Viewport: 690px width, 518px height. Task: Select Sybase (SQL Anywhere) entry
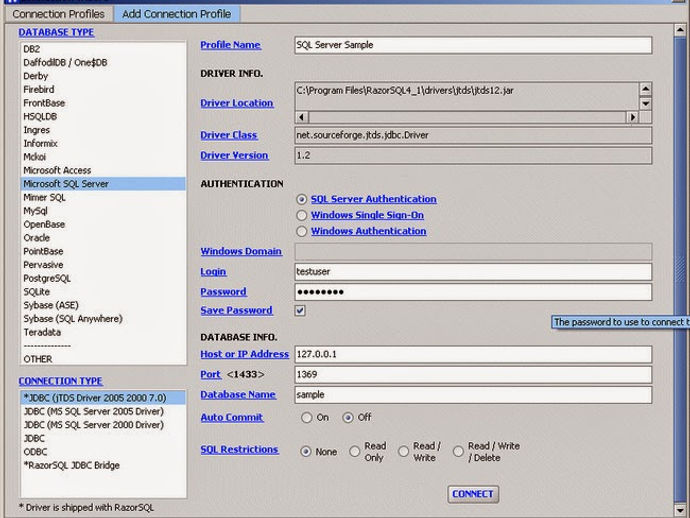pyautogui.click(x=103, y=319)
